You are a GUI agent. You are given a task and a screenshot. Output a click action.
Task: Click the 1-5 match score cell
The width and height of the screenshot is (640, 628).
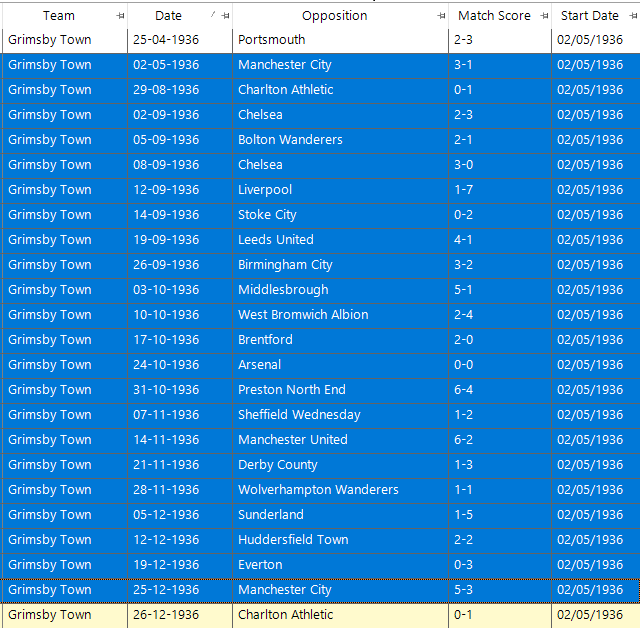pyautogui.click(x=500, y=515)
